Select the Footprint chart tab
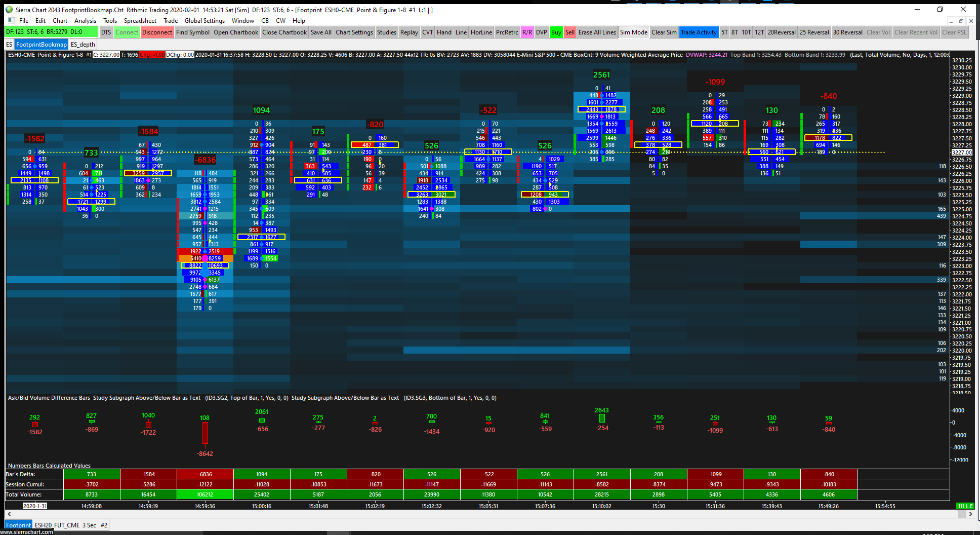The image size is (980, 535). click(18, 525)
